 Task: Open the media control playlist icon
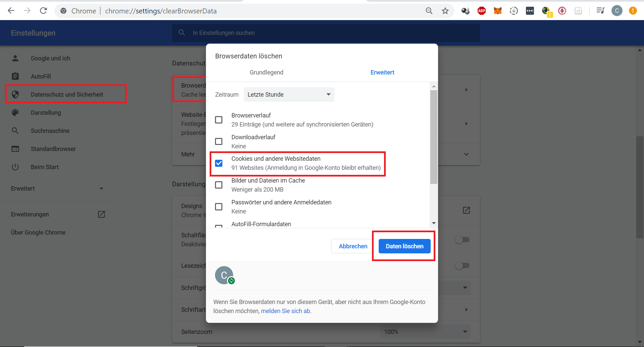(x=600, y=11)
